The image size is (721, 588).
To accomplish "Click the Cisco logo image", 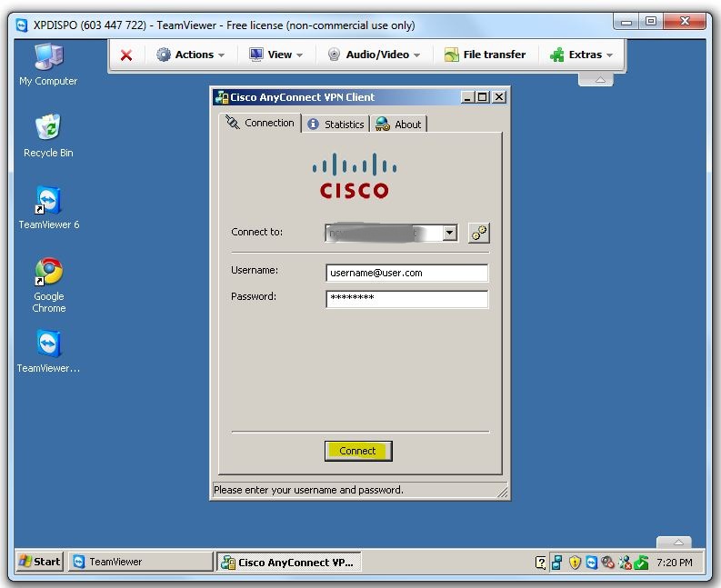I will (x=355, y=176).
